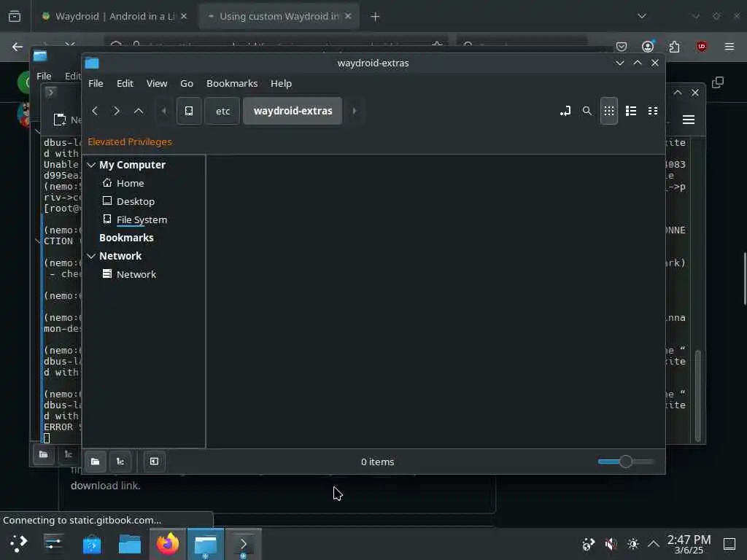Open the muted volume tray icon
Screen dimensions: 747x560
click(x=611, y=544)
